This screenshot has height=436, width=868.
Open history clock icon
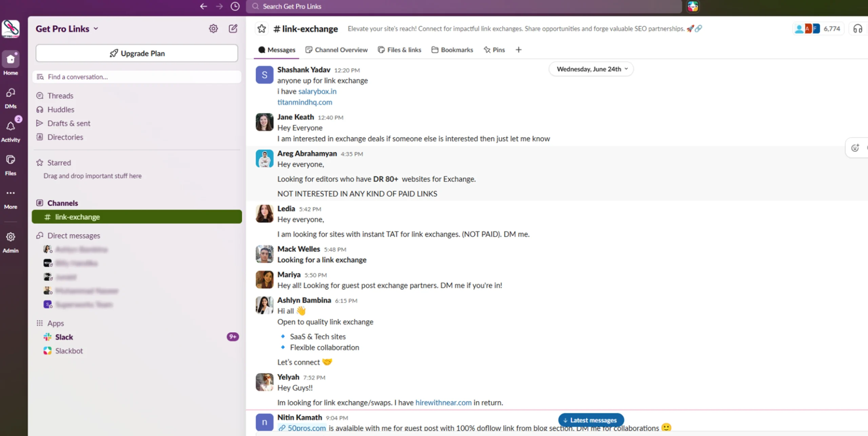(235, 6)
